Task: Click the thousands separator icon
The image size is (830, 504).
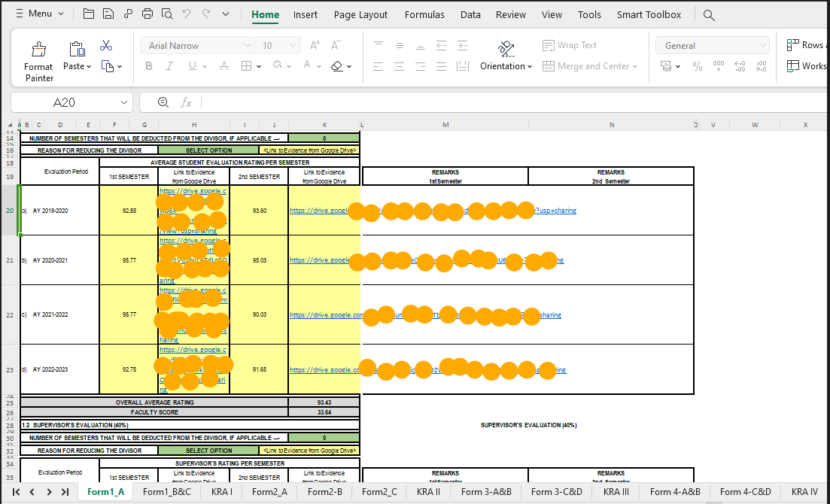Action: click(719, 66)
